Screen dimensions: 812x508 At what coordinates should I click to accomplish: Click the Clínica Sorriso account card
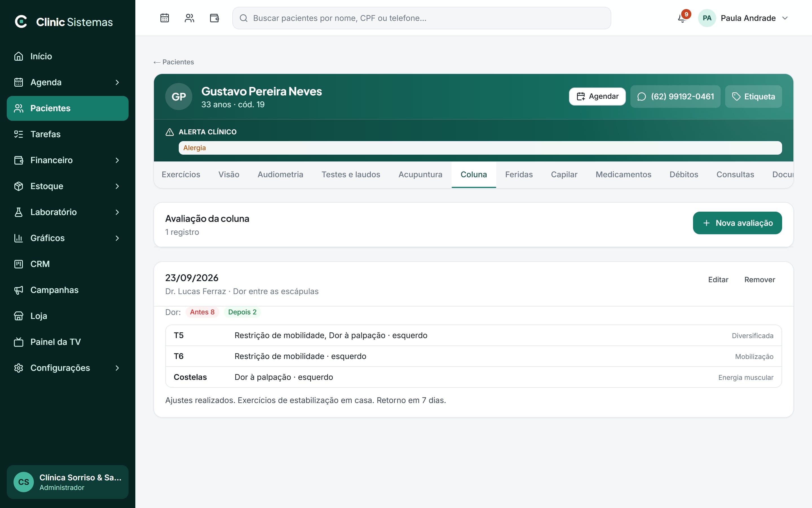point(67,482)
